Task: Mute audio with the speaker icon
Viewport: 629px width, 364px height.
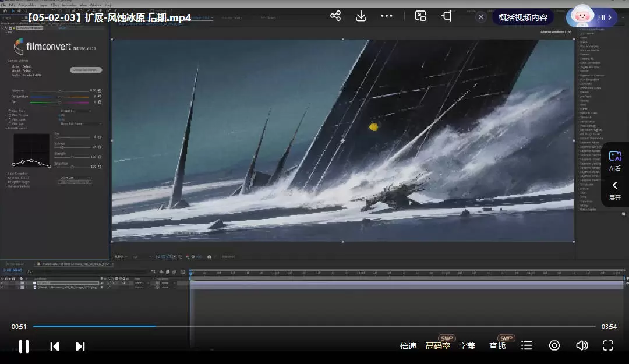Action: coord(582,345)
